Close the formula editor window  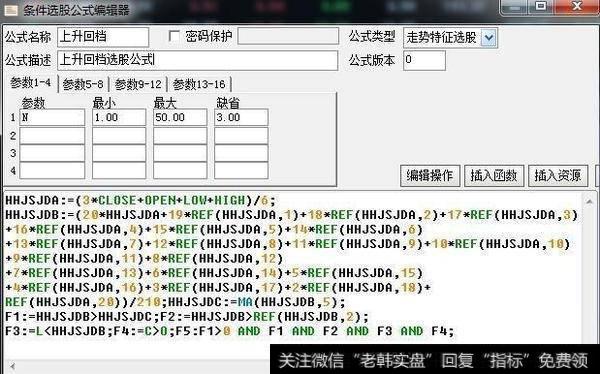pos(576,7)
